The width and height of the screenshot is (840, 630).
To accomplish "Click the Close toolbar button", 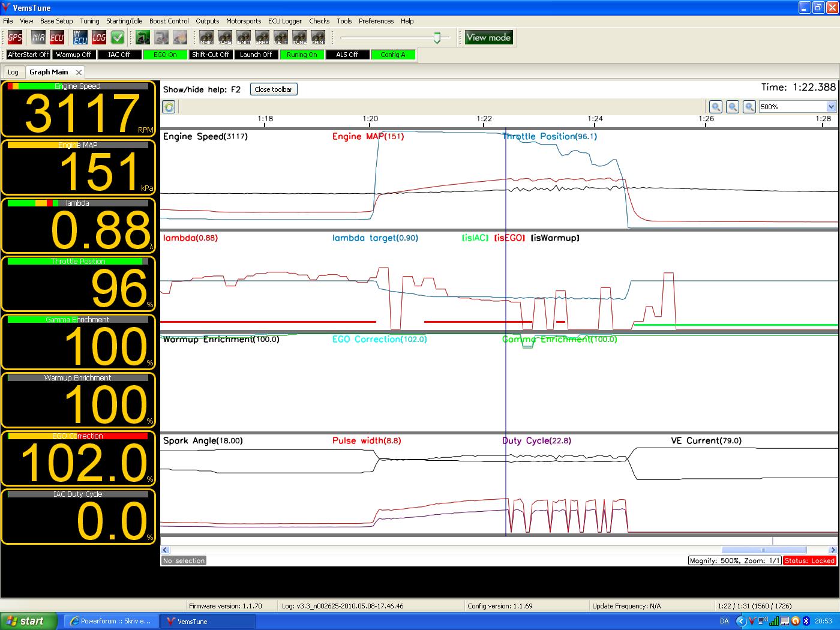I will tap(274, 89).
